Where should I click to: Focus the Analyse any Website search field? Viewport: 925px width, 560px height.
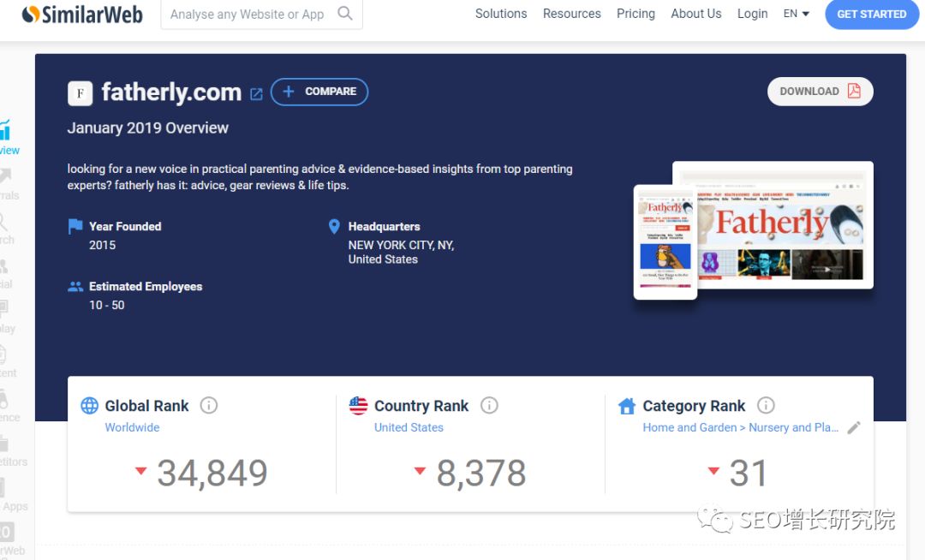tap(261, 14)
